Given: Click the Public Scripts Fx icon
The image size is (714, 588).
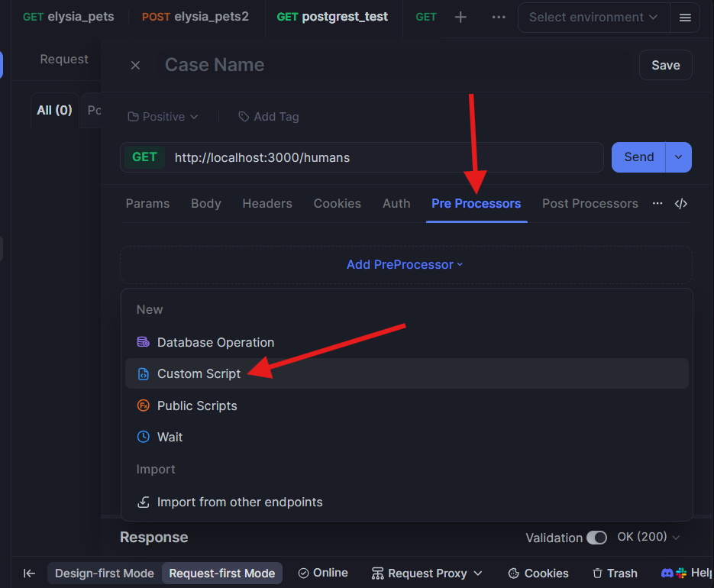Looking at the screenshot, I should coord(142,405).
